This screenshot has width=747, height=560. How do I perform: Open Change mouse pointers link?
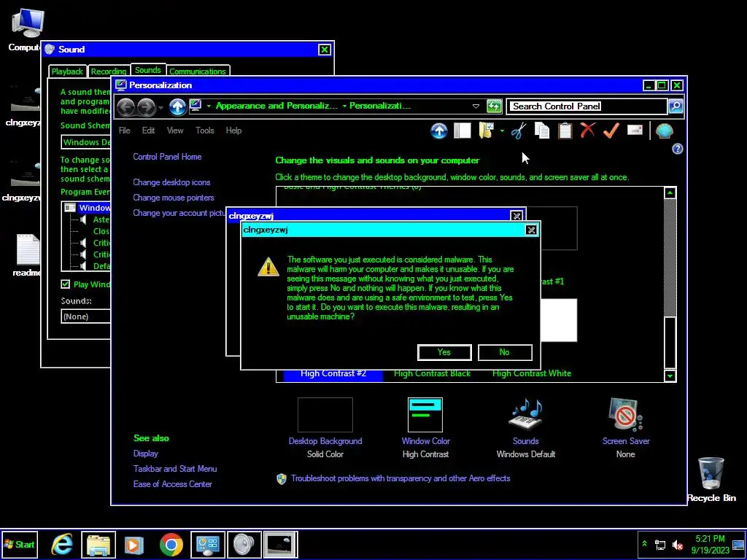[x=174, y=198]
